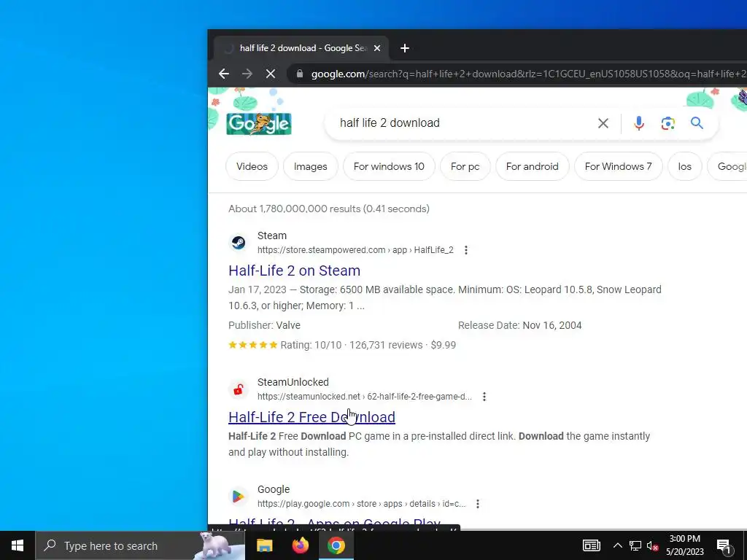The image size is (747, 560).
Task: Open a new Chrome tab with plus
Action: click(404, 48)
